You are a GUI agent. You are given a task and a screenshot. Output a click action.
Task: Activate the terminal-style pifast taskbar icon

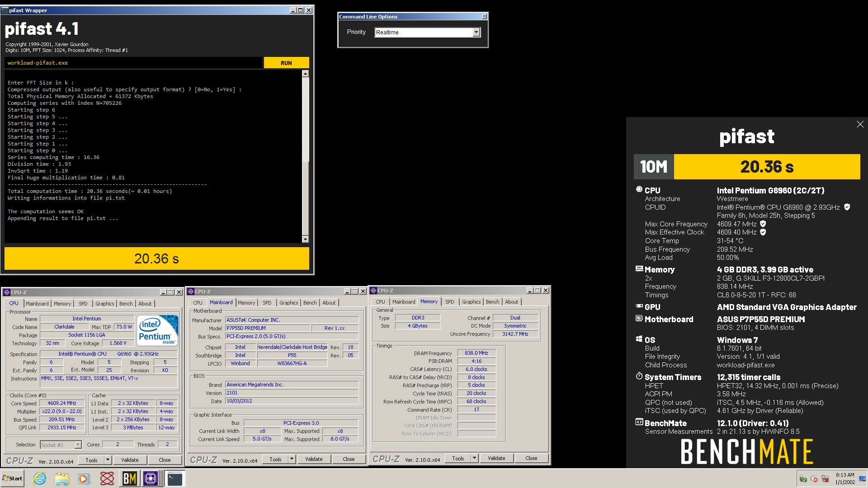click(x=175, y=479)
